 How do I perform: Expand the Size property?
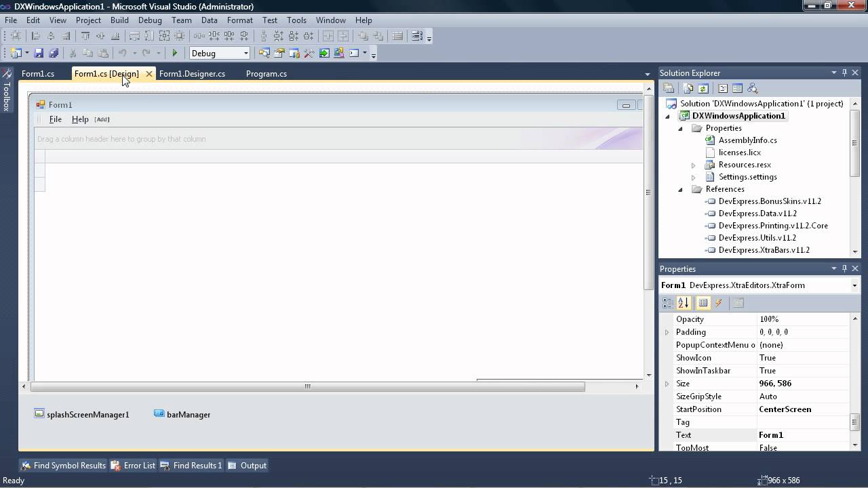667,384
